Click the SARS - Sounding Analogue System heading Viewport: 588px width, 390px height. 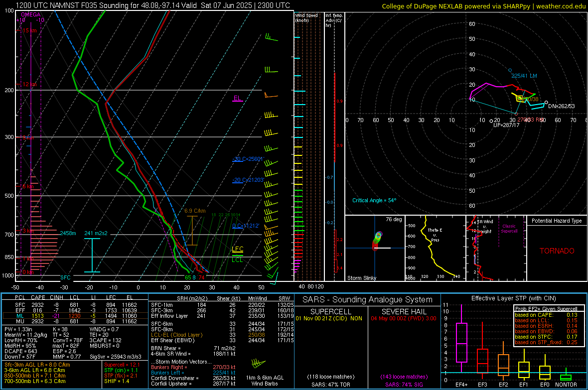(x=368, y=300)
